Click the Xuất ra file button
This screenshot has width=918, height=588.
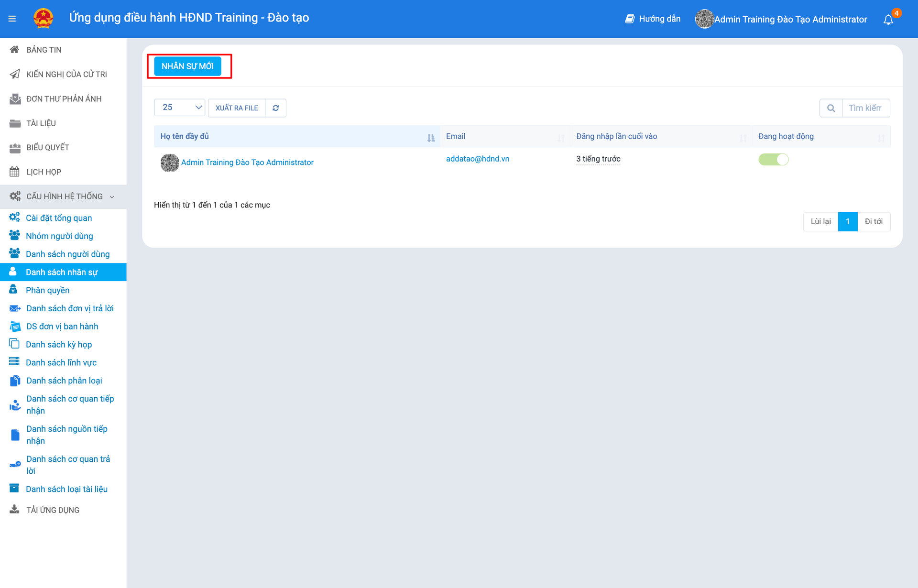tap(237, 108)
